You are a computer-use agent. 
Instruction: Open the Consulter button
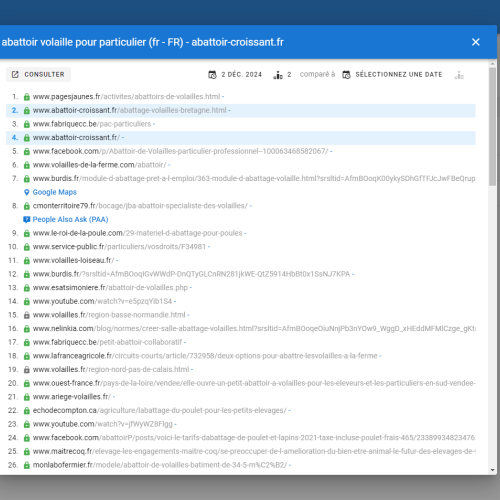tap(38, 74)
